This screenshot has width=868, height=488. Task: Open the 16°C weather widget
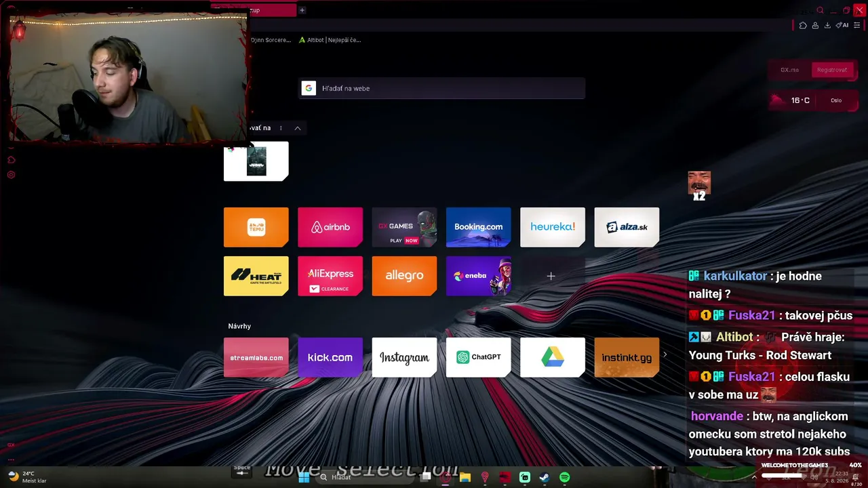793,100
